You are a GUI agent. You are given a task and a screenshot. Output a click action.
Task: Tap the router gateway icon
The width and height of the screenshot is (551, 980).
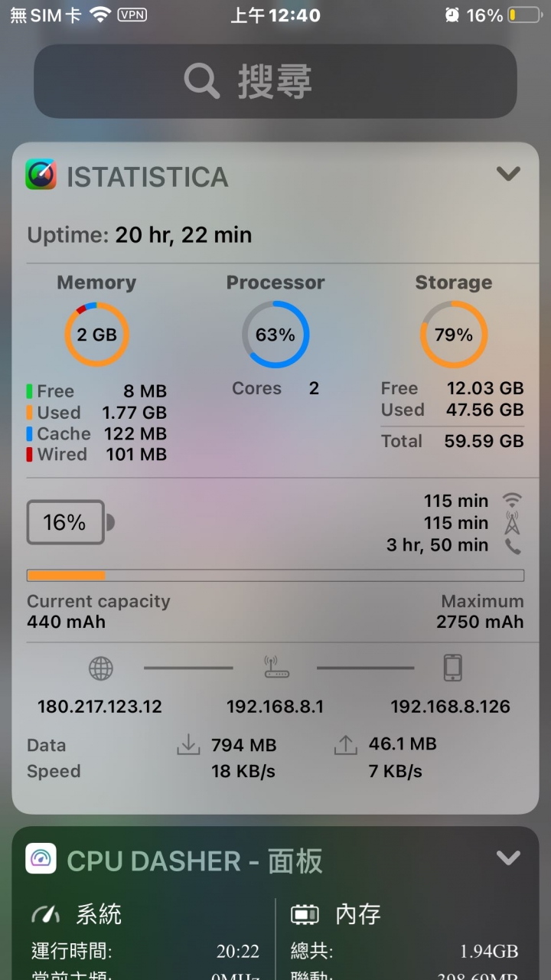pos(275,667)
